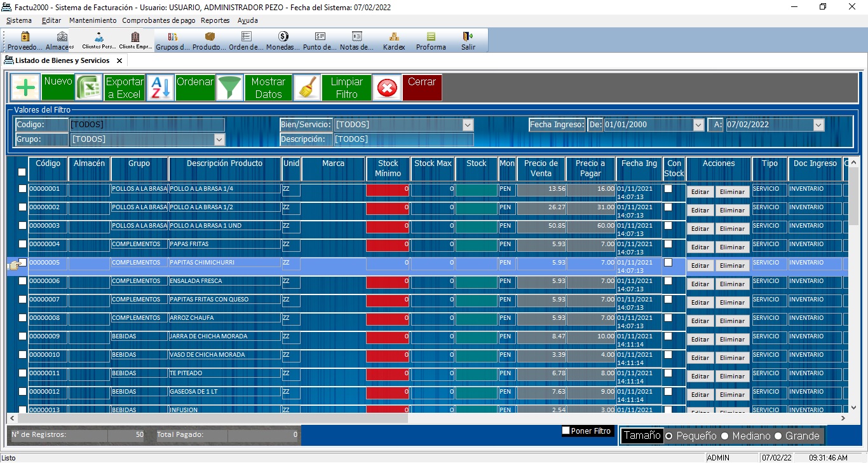The height and width of the screenshot is (463, 868).
Task: Toggle the select-all checkbox in header
Action: click(22, 172)
